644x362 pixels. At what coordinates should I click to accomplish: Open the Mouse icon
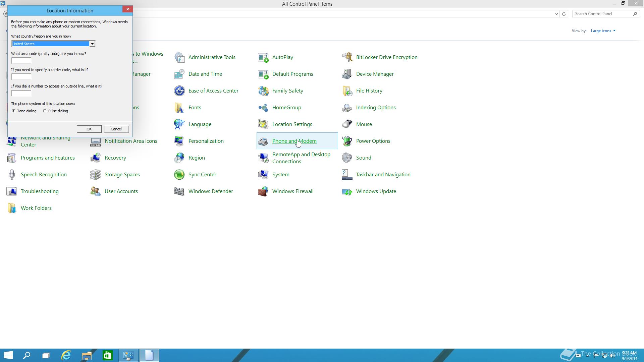point(347,124)
